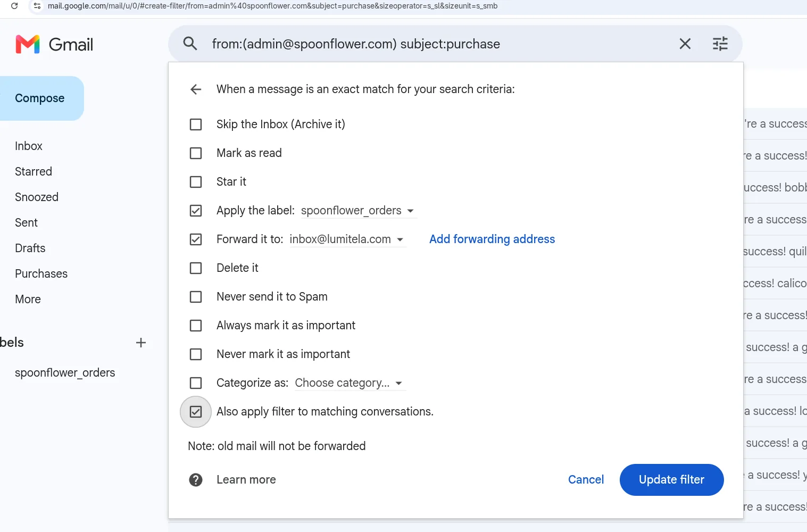Viewport: 807px width, 532px height.
Task: Click the browser address bar URL
Action: pos(272,6)
